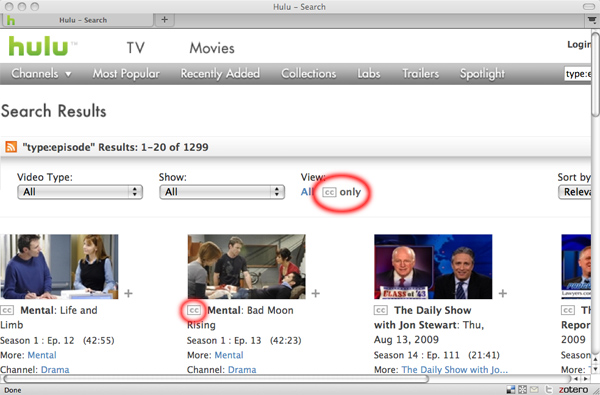
Task: Click vertical scrollbar down arrow
Action: point(596,369)
